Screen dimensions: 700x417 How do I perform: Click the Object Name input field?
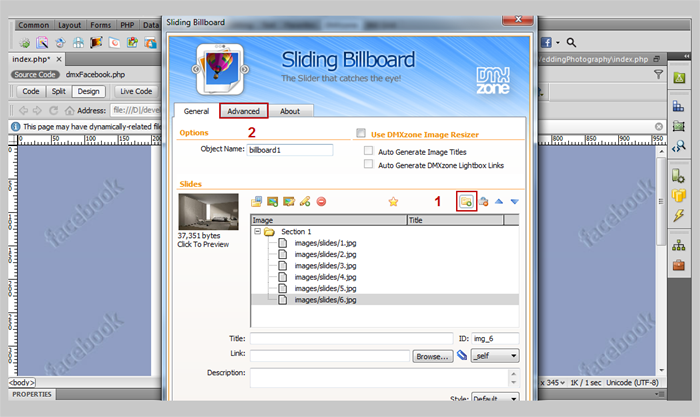pyautogui.click(x=290, y=150)
